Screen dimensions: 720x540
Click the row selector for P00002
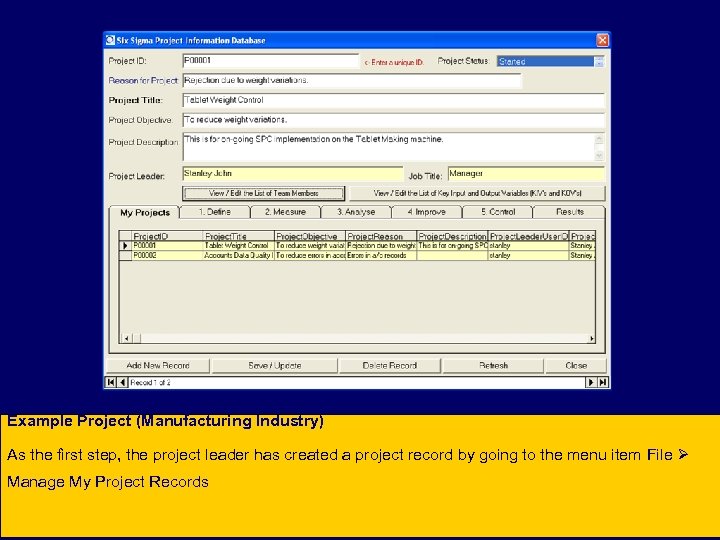point(125,255)
